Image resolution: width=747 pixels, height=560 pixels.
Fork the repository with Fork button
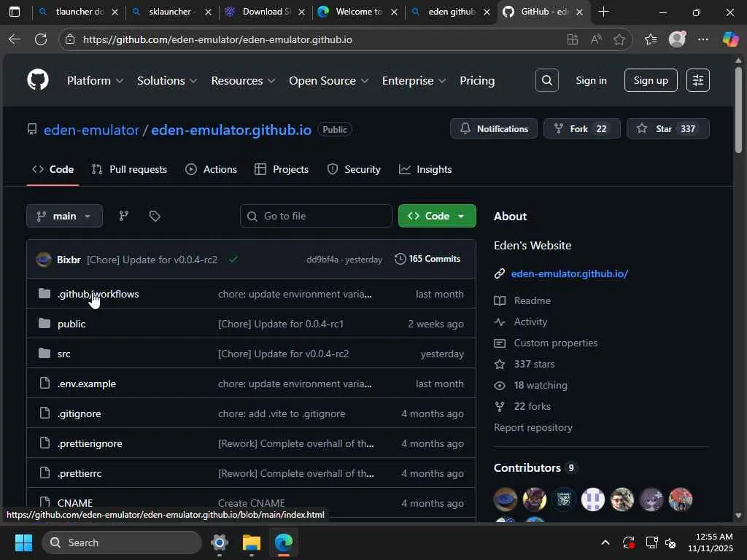[x=582, y=128]
